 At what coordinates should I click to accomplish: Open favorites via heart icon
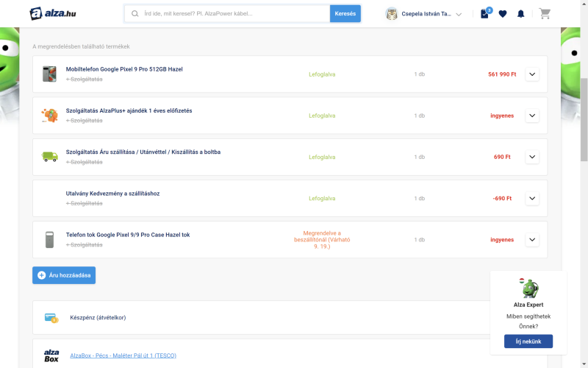point(503,14)
